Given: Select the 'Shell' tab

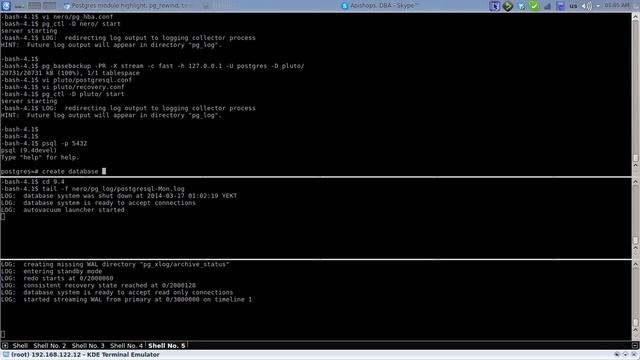Looking at the screenshot, I should coord(20,346).
